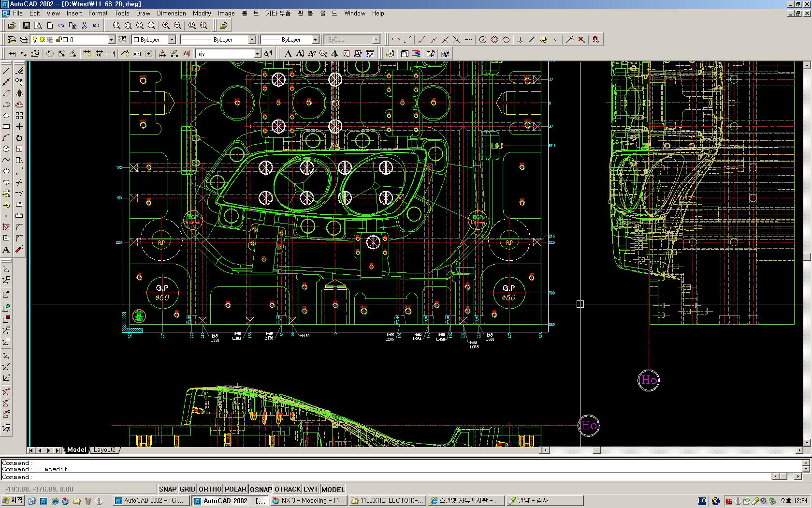Viewport: 812px width, 508px height.
Task: Select Snap to Perpendicular osnap icon
Action: click(x=521, y=39)
